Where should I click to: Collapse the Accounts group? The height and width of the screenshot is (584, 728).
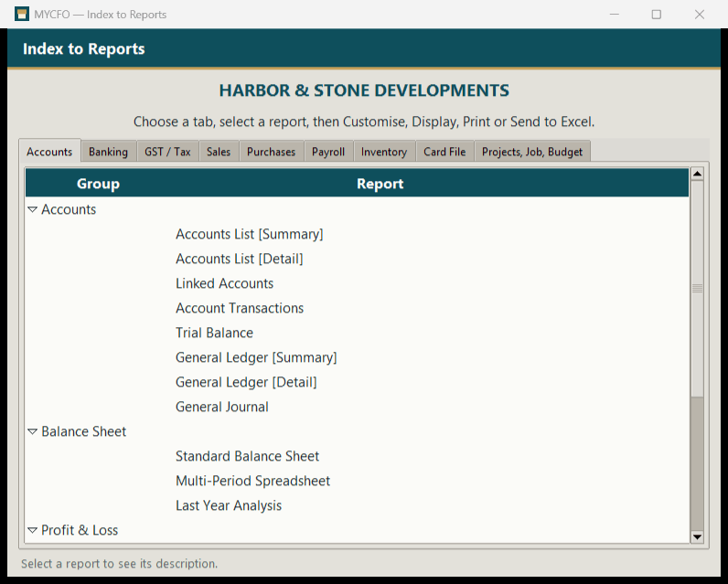click(x=33, y=209)
